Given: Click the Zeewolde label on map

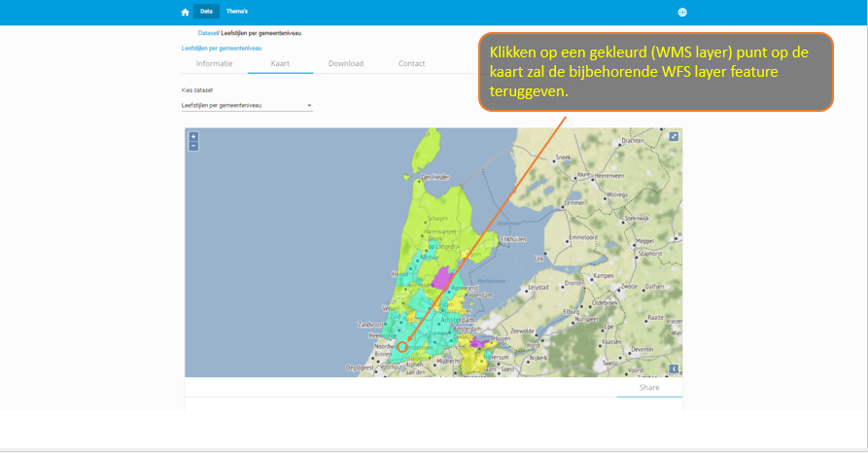Looking at the screenshot, I should (522, 331).
